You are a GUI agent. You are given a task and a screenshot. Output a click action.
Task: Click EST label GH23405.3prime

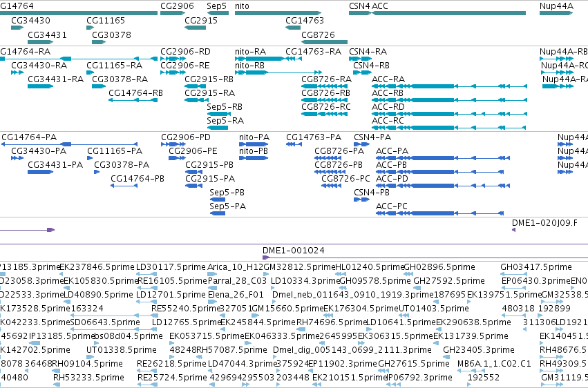tap(479, 350)
